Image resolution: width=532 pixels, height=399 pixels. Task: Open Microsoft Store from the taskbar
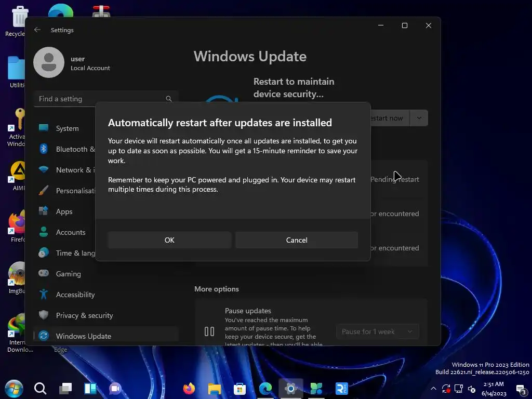pos(240,389)
